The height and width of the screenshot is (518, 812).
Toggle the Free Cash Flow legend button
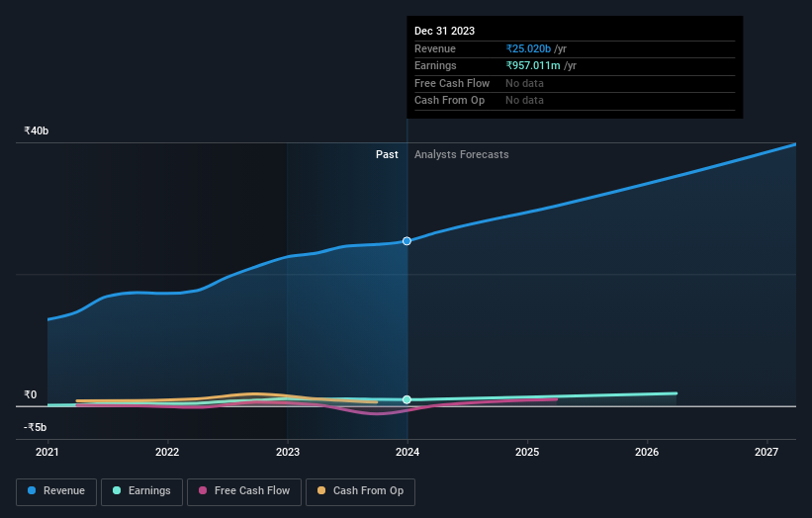point(244,491)
